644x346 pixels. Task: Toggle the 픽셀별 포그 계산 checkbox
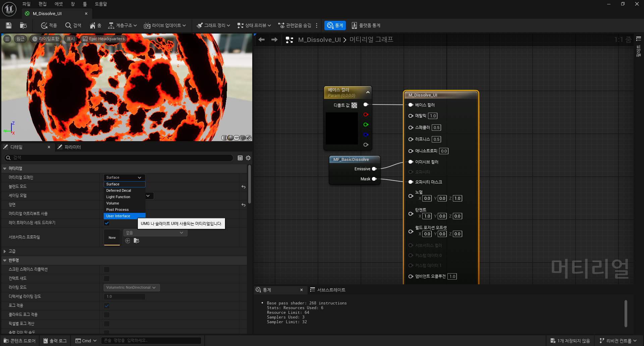(x=107, y=324)
